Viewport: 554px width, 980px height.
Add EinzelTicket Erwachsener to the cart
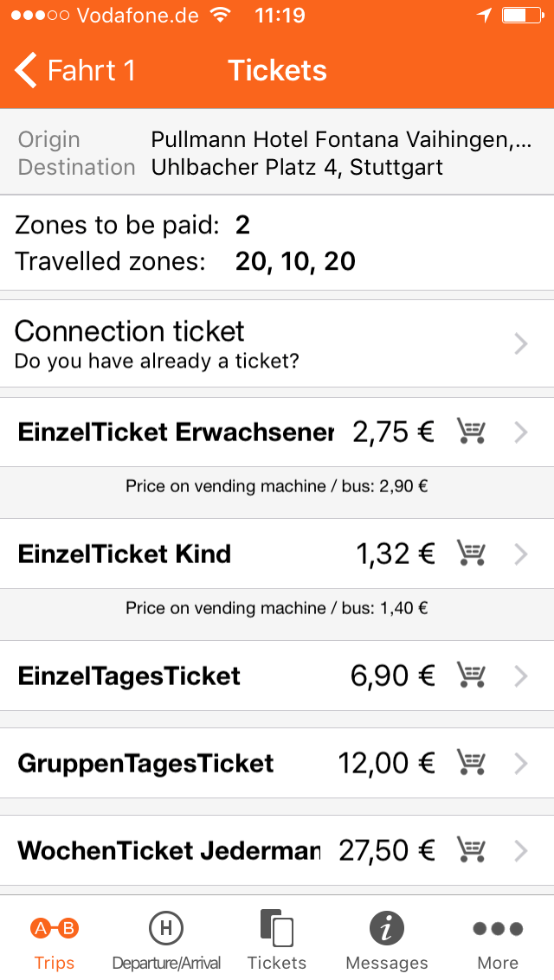click(x=471, y=432)
